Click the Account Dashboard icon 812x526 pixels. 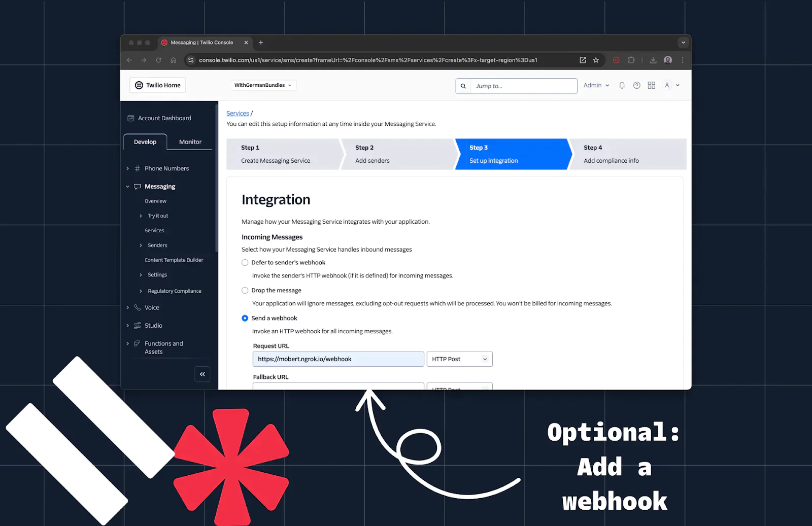click(x=130, y=118)
